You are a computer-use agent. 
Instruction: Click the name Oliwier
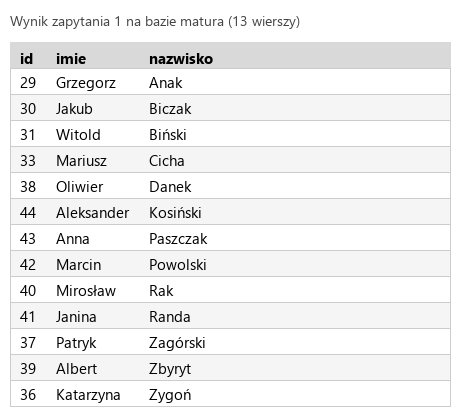pyautogui.click(x=79, y=187)
